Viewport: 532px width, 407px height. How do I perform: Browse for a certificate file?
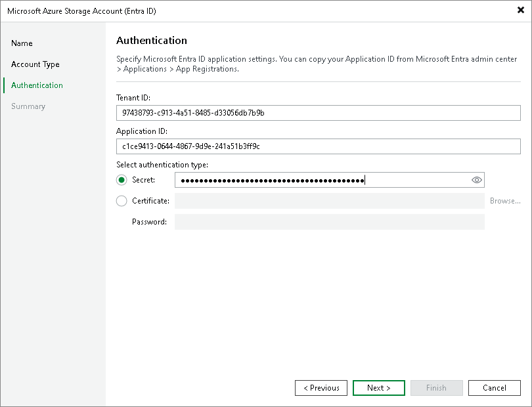[x=505, y=201]
